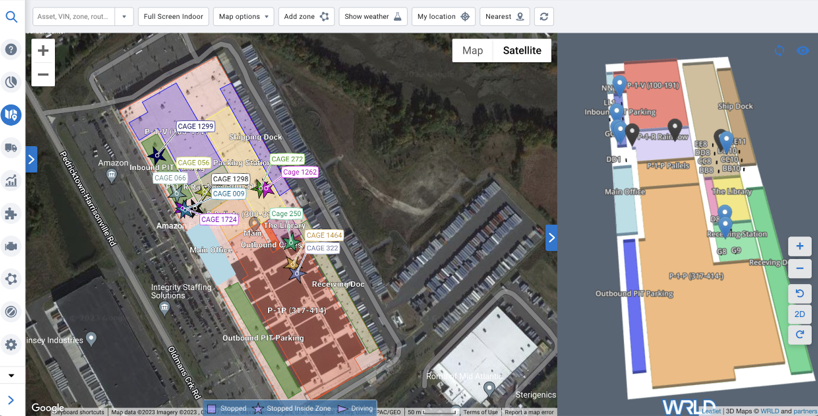Image resolution: width=818 pixels, height=416 pixels.
Task: Click the My location button
Action: tap(443, 17)
